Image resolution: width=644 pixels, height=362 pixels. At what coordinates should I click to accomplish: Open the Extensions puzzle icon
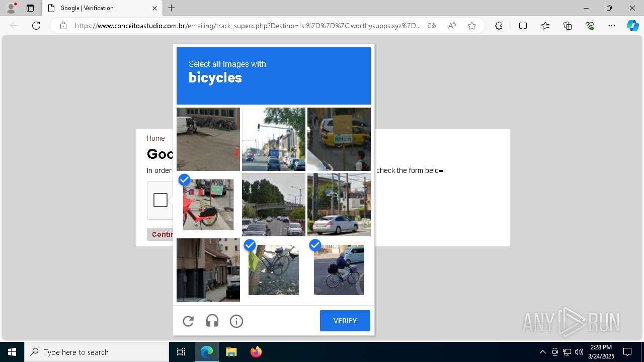point(499,26)
